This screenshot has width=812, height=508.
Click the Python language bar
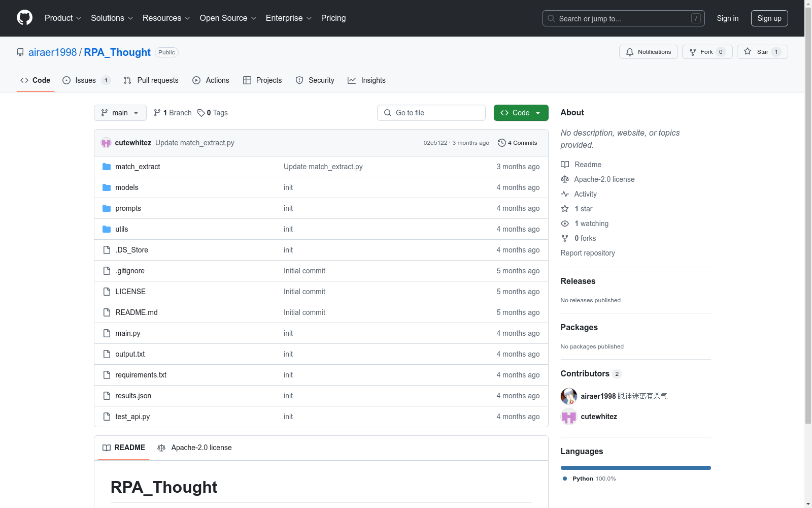(636, 468)
